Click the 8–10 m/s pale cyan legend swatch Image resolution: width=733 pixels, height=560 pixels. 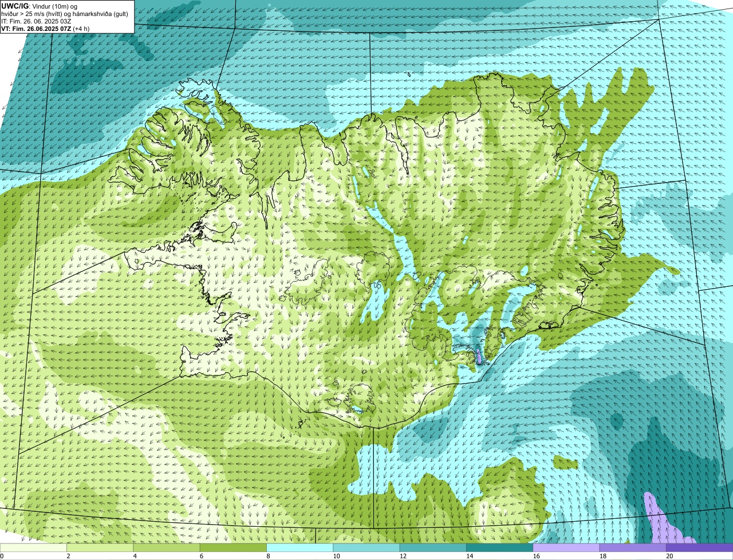[x=300, y=547]
